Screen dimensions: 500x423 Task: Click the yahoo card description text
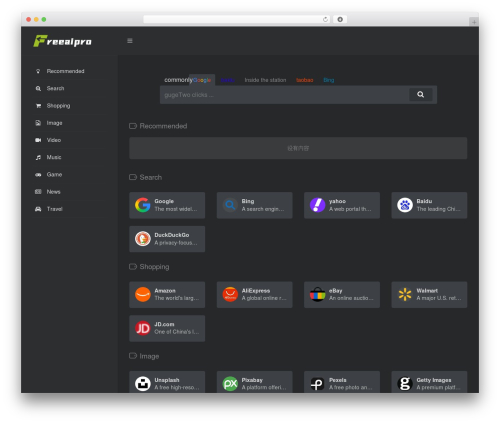click(350, 209)
